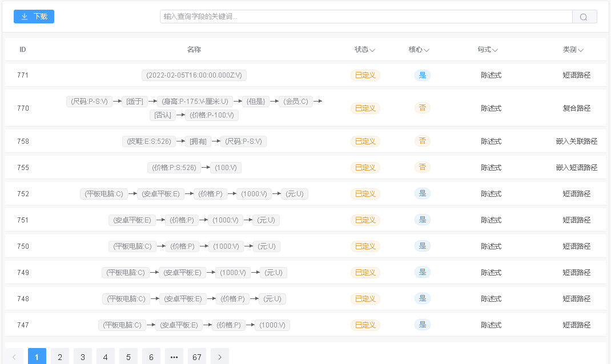Select page 5 in pagination
The width and height of the screenshot is (611, 364).
click(x=128, y=357)
